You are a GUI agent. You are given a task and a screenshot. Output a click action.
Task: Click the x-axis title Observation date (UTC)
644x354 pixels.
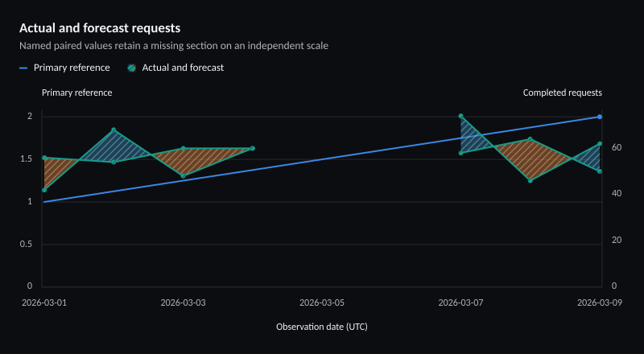(x=322, y=327)
